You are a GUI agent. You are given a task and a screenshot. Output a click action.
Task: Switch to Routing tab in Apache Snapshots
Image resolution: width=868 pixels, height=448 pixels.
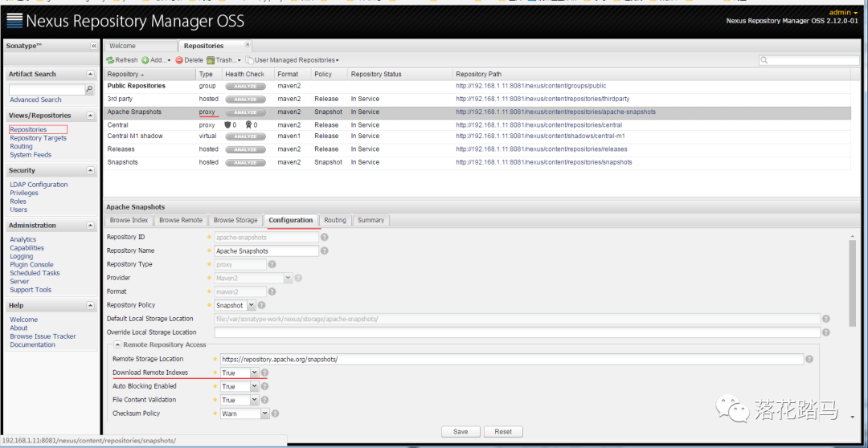(335, 220)
